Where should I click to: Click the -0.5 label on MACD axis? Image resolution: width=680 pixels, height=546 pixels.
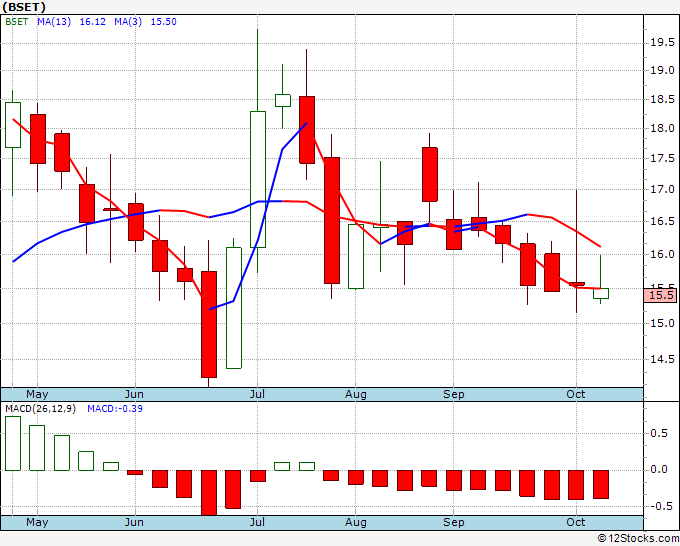(x=659, y=505)
